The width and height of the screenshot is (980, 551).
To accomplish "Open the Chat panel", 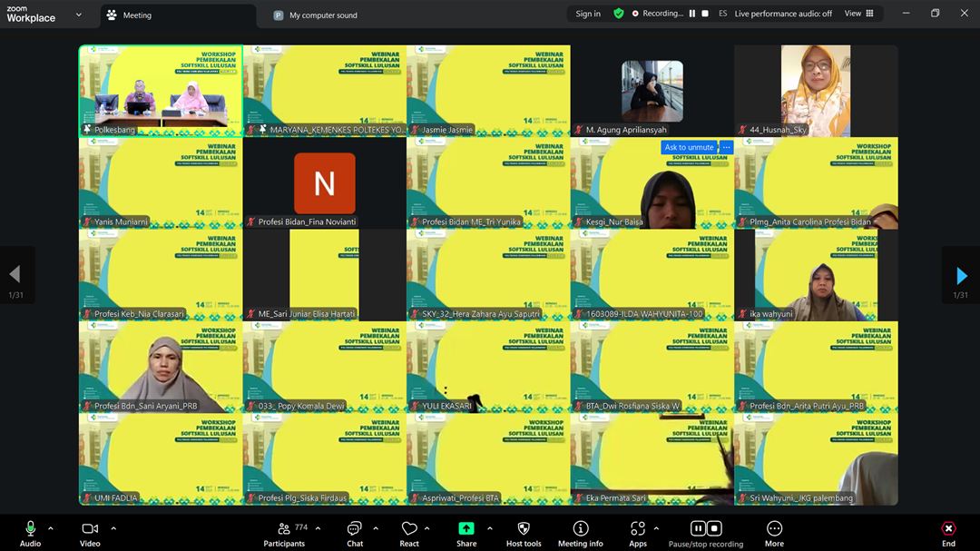I will (355, 529).
